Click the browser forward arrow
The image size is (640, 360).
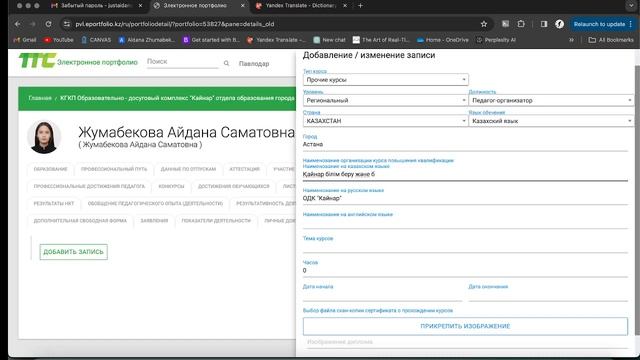[33, 24]
